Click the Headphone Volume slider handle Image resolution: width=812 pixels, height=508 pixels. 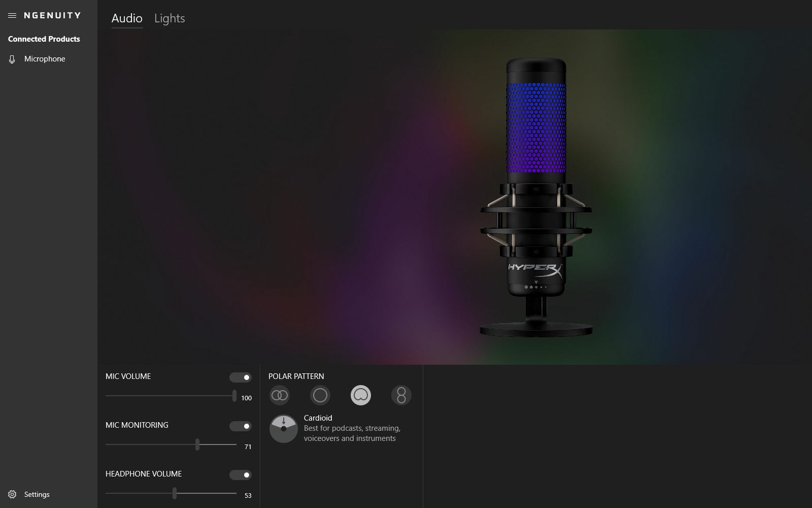pos(175,493)
